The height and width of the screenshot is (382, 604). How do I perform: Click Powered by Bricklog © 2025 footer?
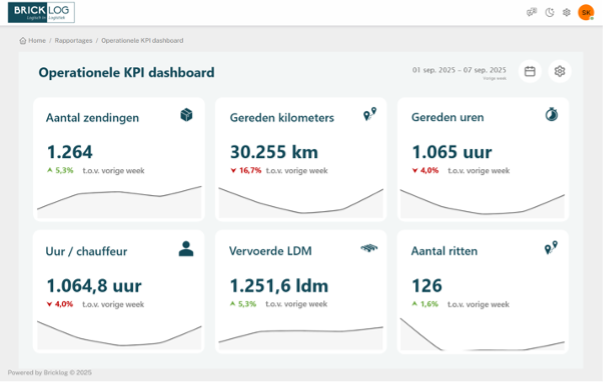tap(50, 372)
